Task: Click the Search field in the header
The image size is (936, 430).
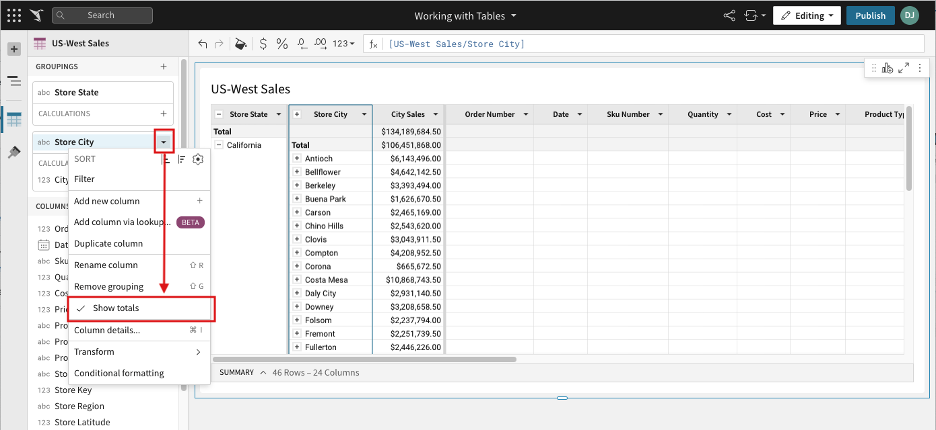Action: 102,16
